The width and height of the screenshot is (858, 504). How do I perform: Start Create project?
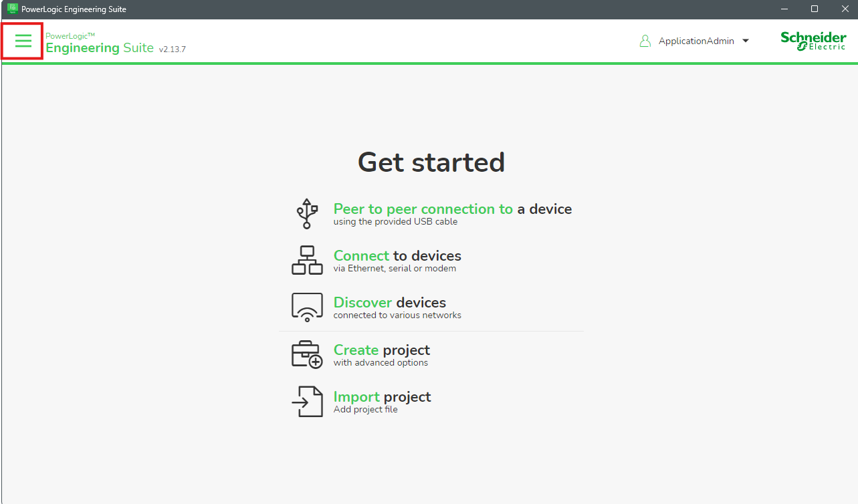click(x=382, y=350)
